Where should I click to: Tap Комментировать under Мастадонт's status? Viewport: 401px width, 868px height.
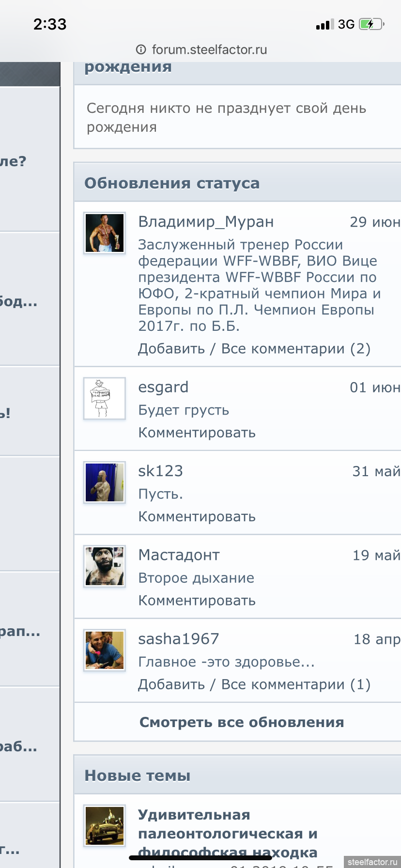click(x=197, y=601)
